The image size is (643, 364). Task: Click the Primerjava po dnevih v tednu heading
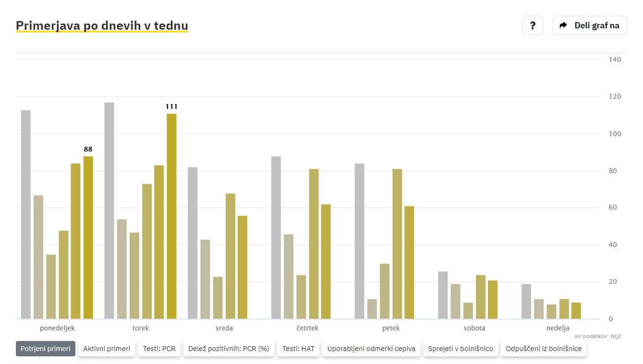[102, 25]
